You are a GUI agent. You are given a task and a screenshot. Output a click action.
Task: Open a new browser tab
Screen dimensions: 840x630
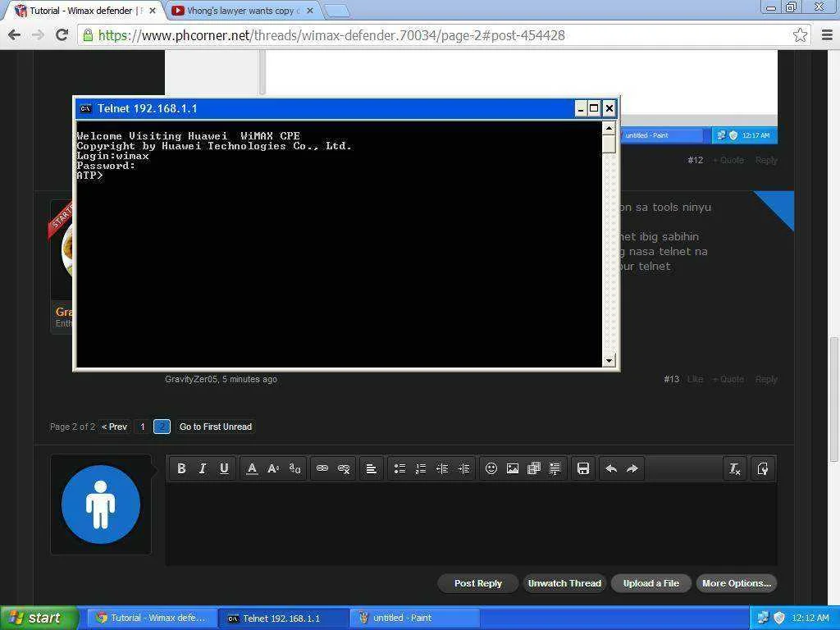[337, 11]
